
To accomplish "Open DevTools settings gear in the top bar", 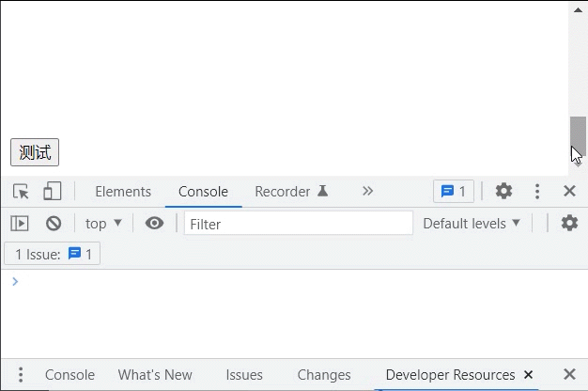I will (x=503, y=191).
